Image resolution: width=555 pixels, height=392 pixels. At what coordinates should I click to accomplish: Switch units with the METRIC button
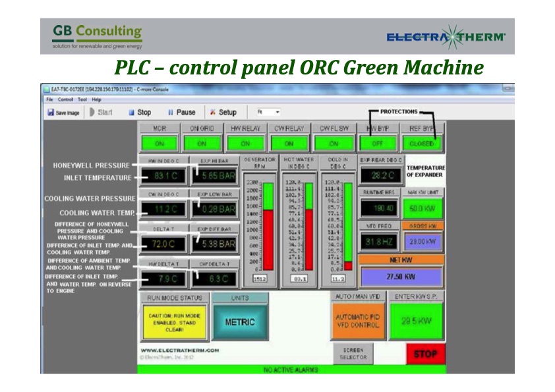(240, 322)
